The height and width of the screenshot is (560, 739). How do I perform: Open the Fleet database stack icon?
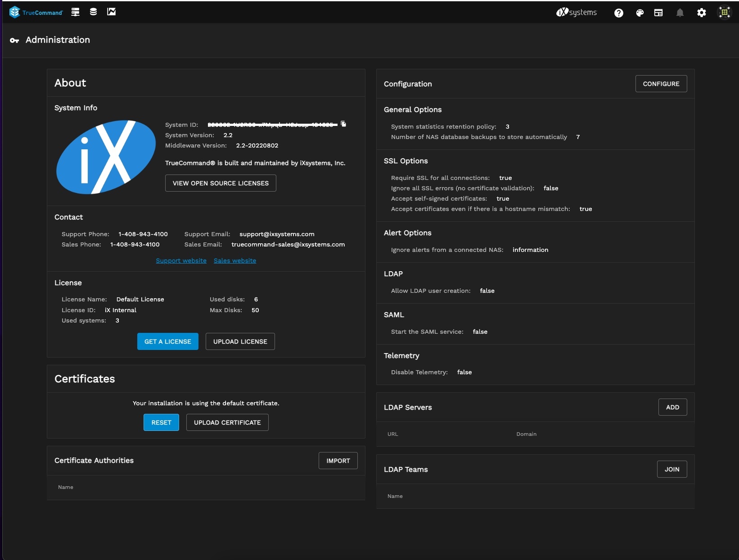93,12
